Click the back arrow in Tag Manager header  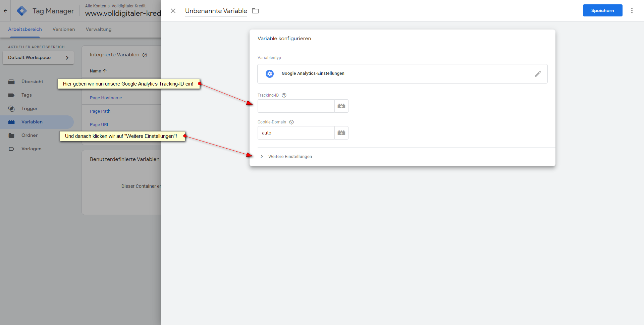5,11
